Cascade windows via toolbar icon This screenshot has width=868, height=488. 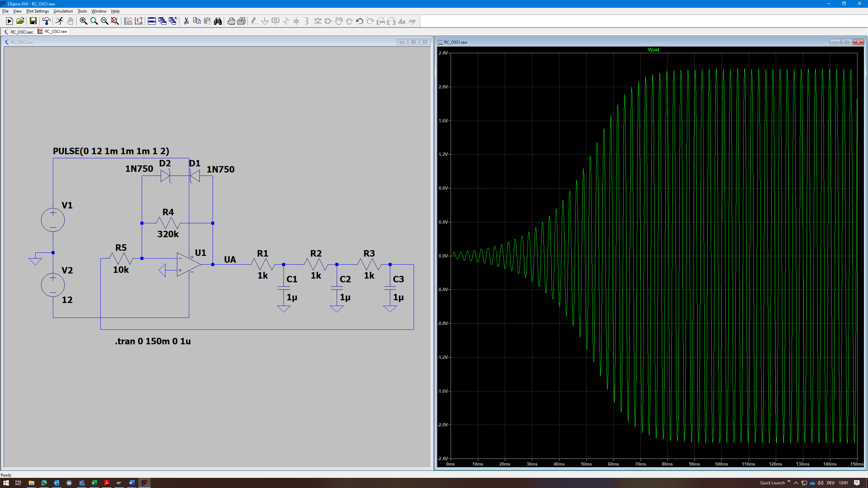162,21
